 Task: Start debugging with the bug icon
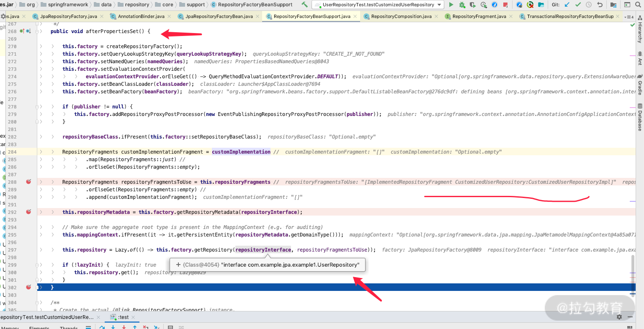click(462, 5)
